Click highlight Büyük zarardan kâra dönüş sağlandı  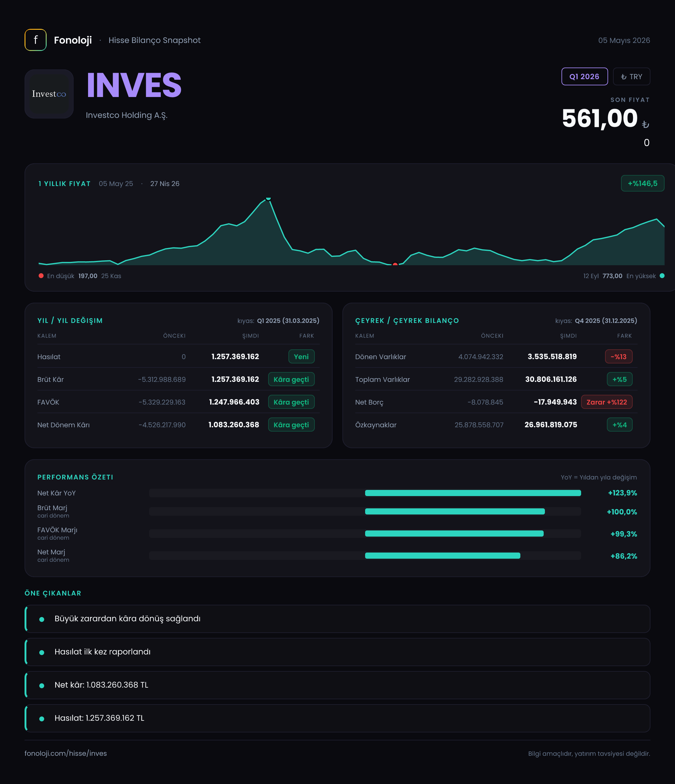coord(337,619)
